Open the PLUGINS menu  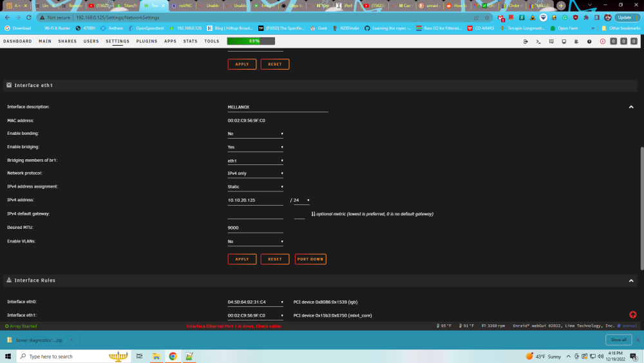click(147, 41)
